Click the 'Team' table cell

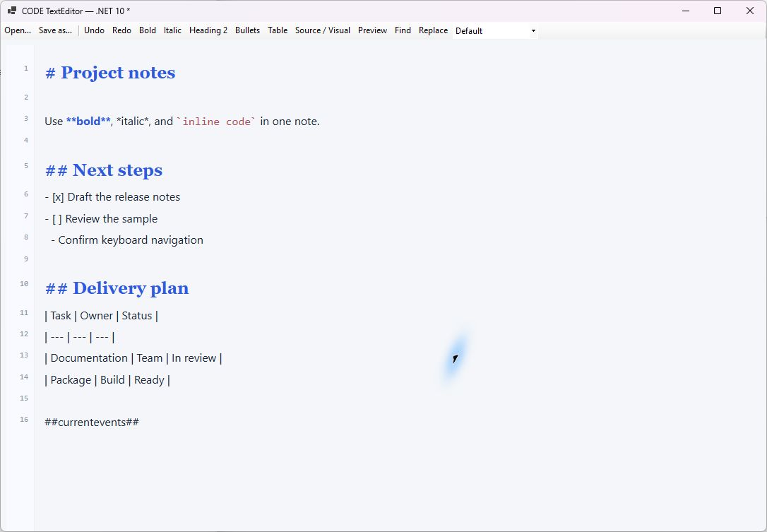pyautogui.click(x=150, y=358)
